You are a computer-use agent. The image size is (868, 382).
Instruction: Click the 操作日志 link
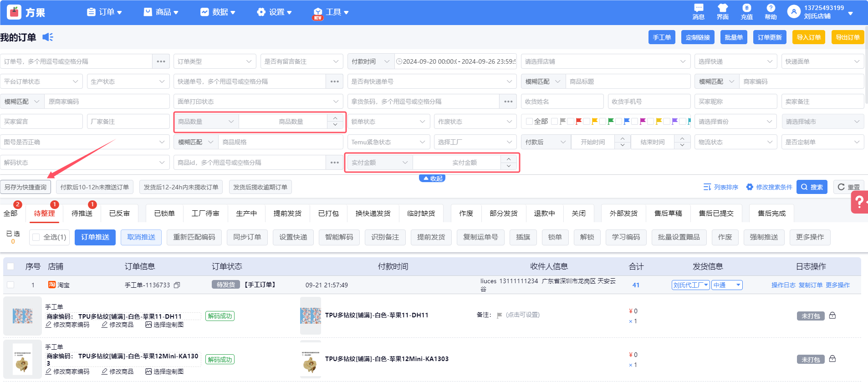click(x=783, y=285)
